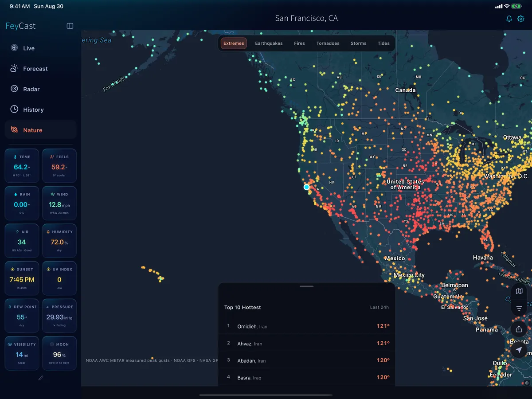This screenshot has width=532, height=399.
Task: Click the Mexico City map label
Action: tap(409, 275)
